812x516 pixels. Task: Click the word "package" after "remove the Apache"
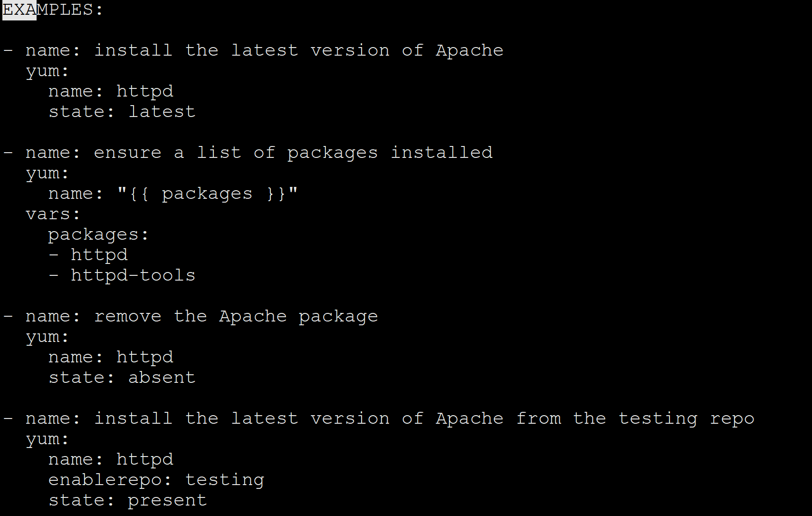(338, 316)
